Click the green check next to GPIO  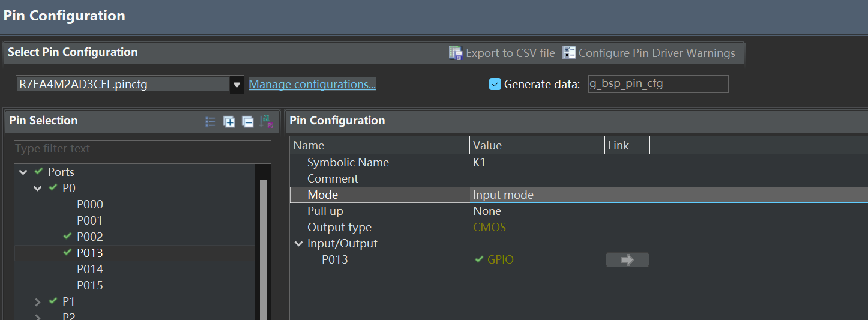478,259
